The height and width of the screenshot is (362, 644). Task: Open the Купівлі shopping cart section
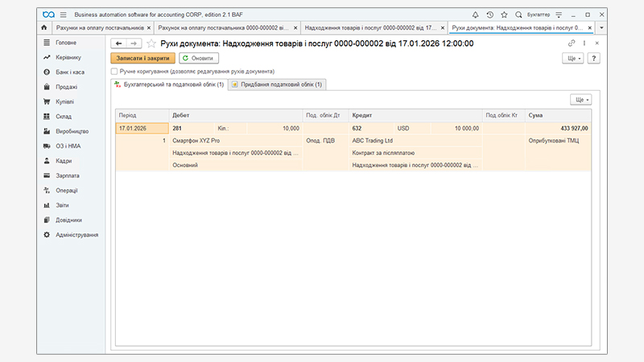pos(64,101)
